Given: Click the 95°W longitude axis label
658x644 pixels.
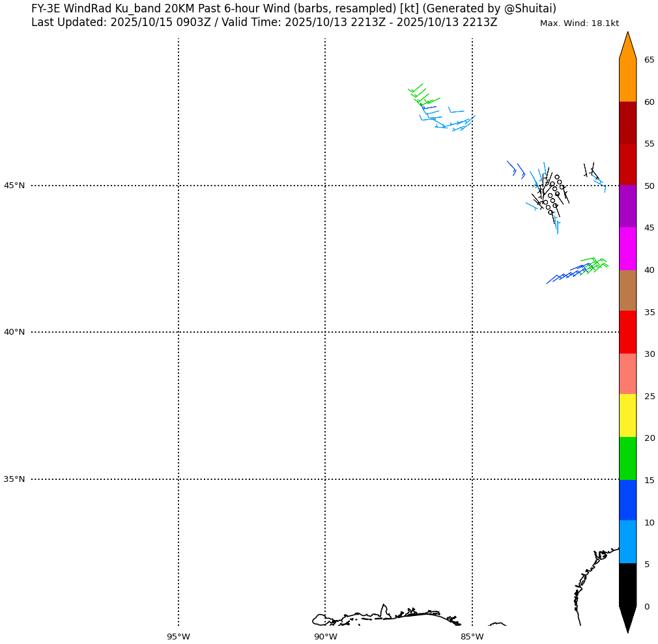Looking at the screenshot, I should click(x=178, y=636).
